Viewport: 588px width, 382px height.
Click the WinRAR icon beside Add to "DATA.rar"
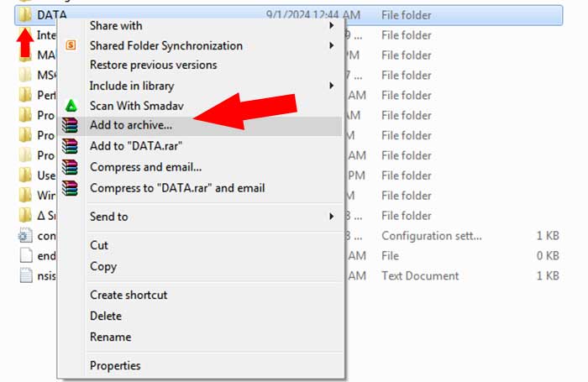(71, 146)
